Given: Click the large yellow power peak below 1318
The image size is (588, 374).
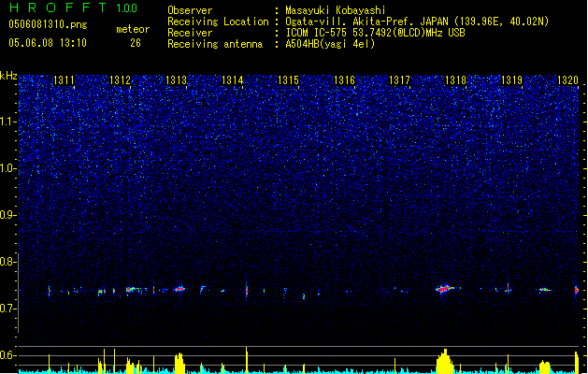Looking at the screenshot, I should [445, 362].
